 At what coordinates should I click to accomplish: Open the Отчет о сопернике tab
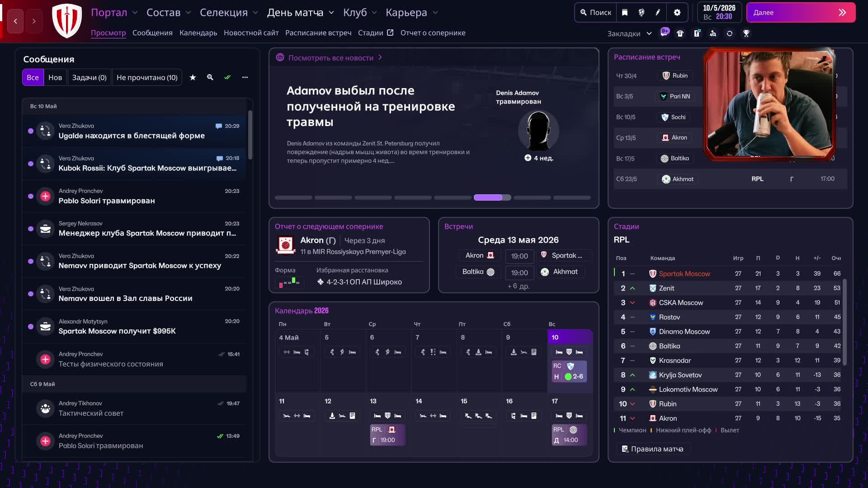[433, 33]
